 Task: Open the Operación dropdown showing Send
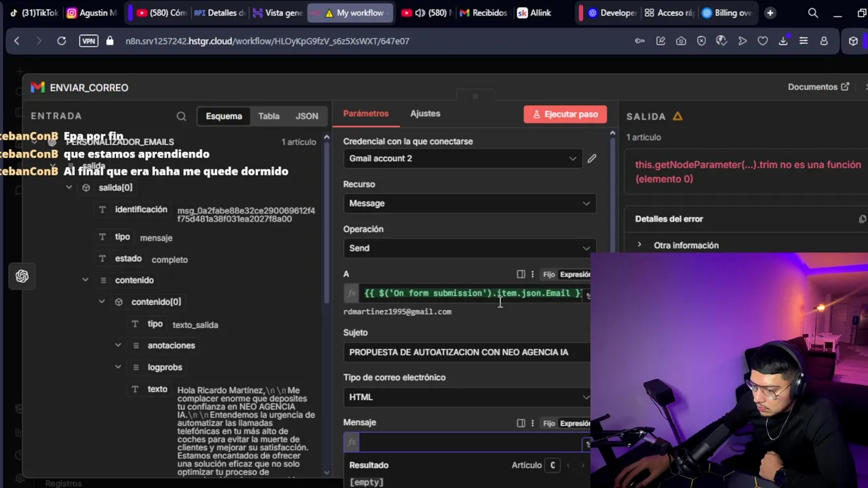click(x=469, y=248)
